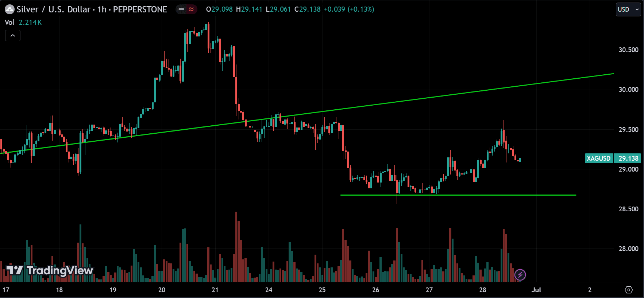Click the gray minus market status icon

(x=181, y=9)
